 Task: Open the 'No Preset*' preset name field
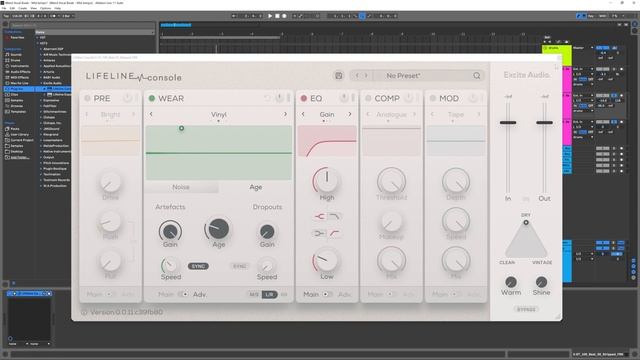[403, 76]
